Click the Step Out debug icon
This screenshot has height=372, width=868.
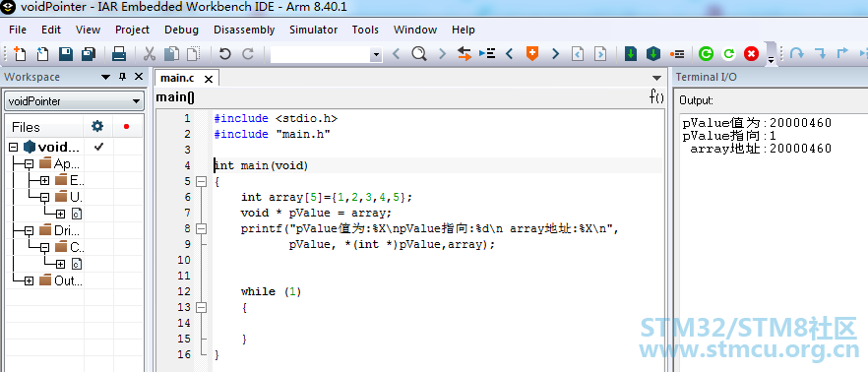[x=842, y=54]
